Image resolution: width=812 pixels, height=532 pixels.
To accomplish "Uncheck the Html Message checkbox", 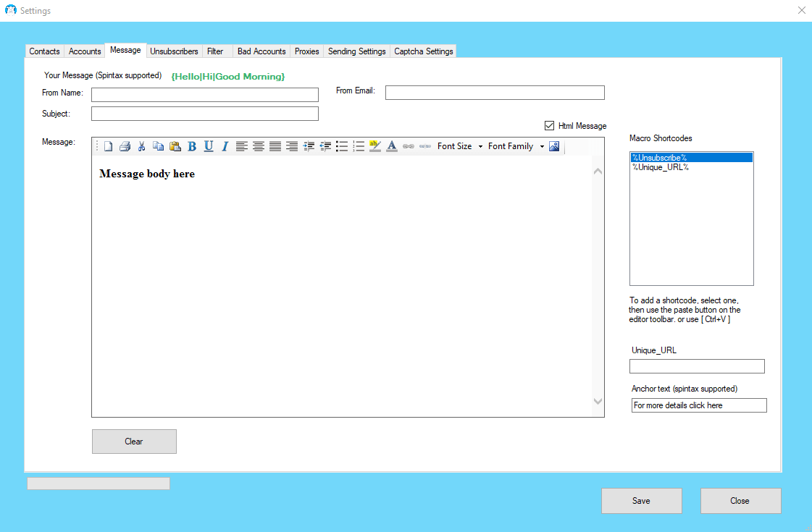I will click(x=549, y=126).
